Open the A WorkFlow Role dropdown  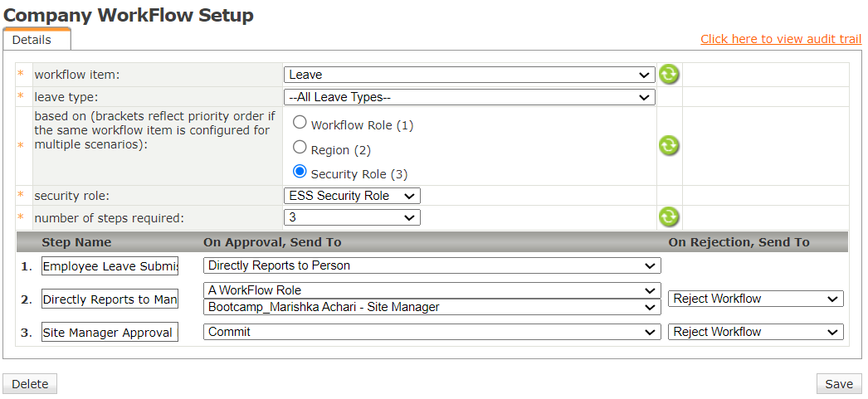point(432,290)
